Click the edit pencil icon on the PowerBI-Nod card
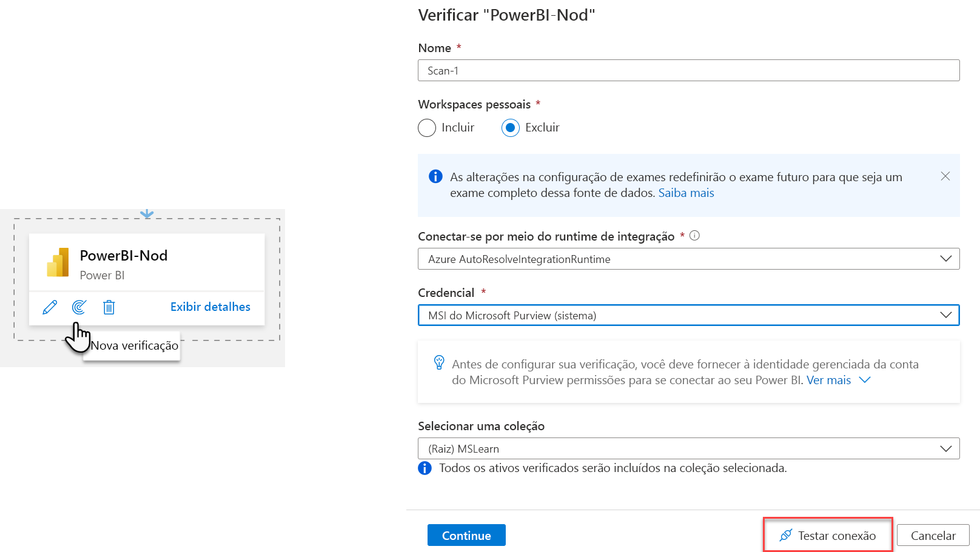This screenshot has width=980, height=552. (x=50, y=307)
